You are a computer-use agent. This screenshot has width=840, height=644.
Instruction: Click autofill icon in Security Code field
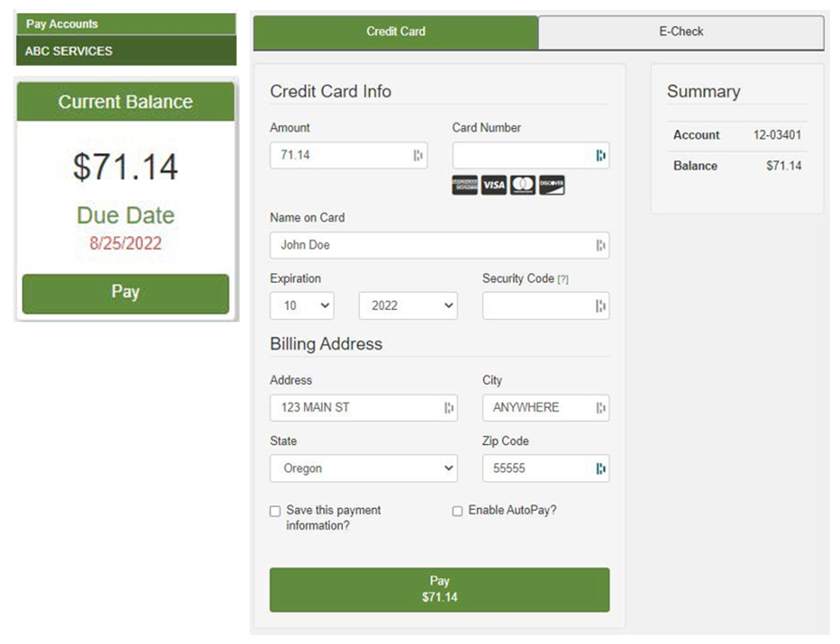tap(600, 306)
